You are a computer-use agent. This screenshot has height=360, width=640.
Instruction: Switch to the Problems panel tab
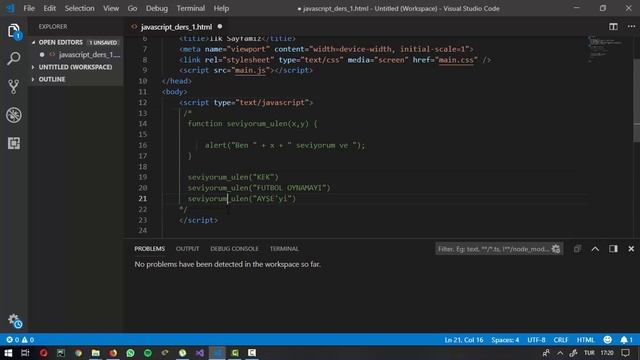(149, 249)
